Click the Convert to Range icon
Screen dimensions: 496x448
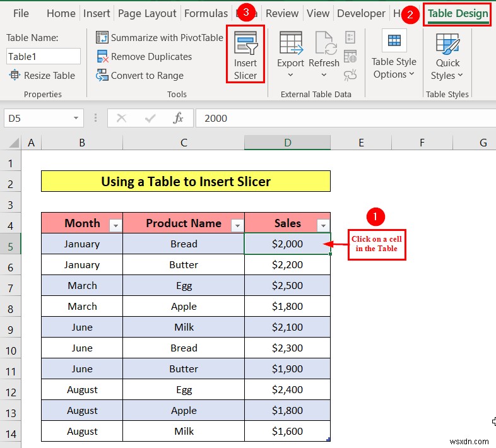(x=102, y=75)
